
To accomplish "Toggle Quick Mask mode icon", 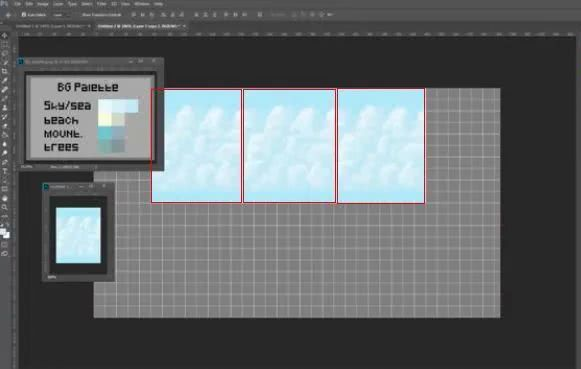I will 5,245.
